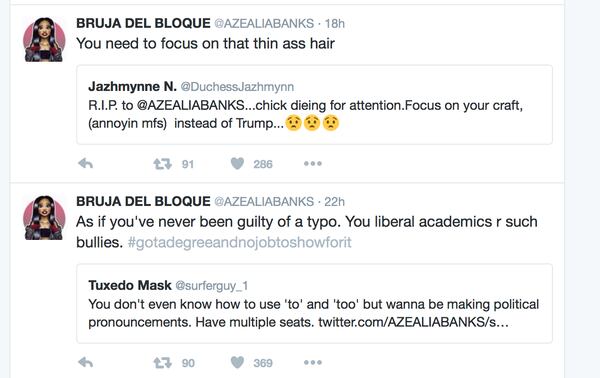The width and height of the screenshot is (600, 378).
Task: Open BRUJA DEL BLOQUE name on 18h tweet
Action: [x=143, y=23]
